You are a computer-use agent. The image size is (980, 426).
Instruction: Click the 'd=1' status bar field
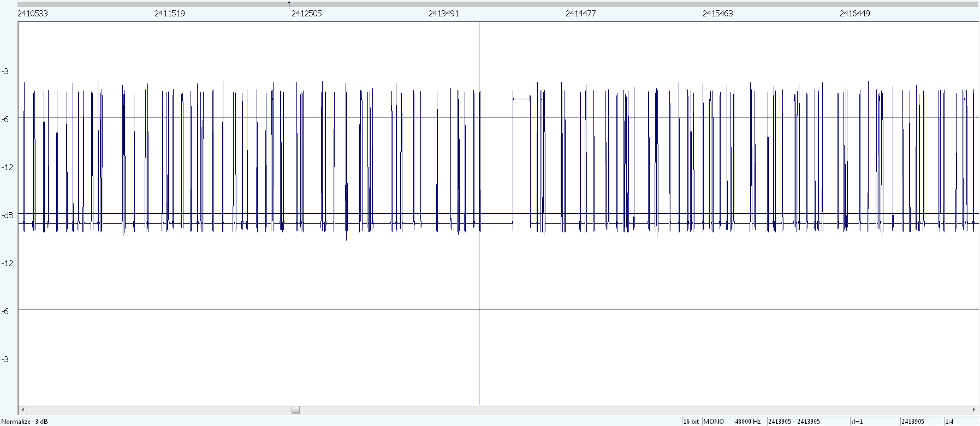875,422
